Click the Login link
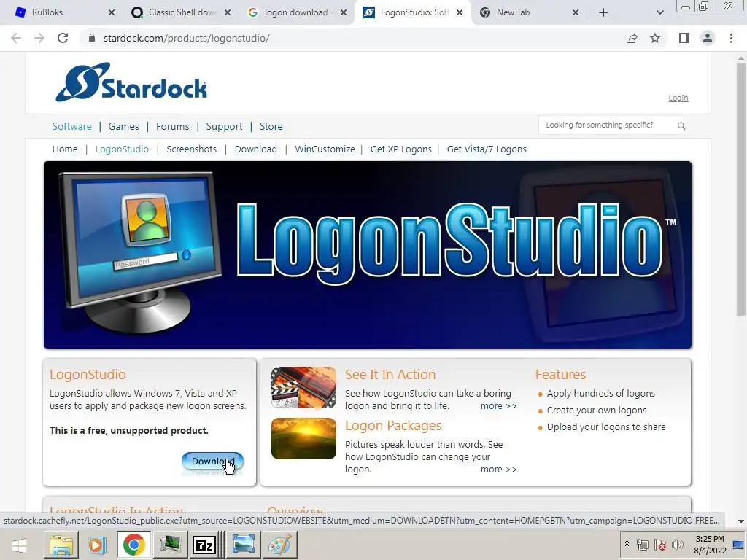 (678, 98)
